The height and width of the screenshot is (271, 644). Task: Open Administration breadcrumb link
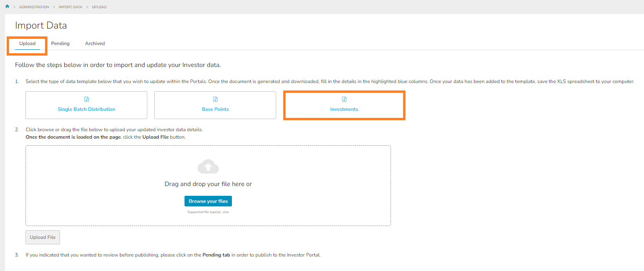click(34, 7)
